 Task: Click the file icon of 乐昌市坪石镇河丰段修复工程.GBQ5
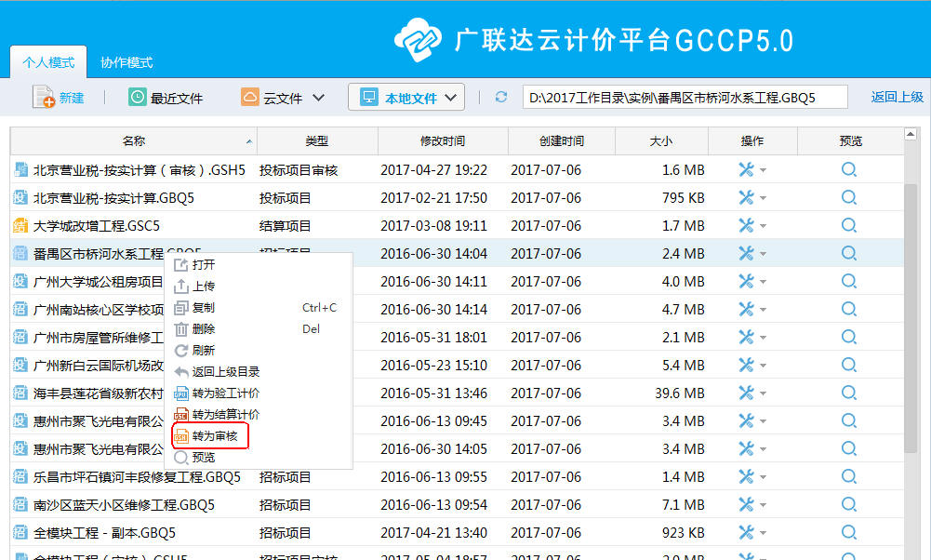[20, 477]
